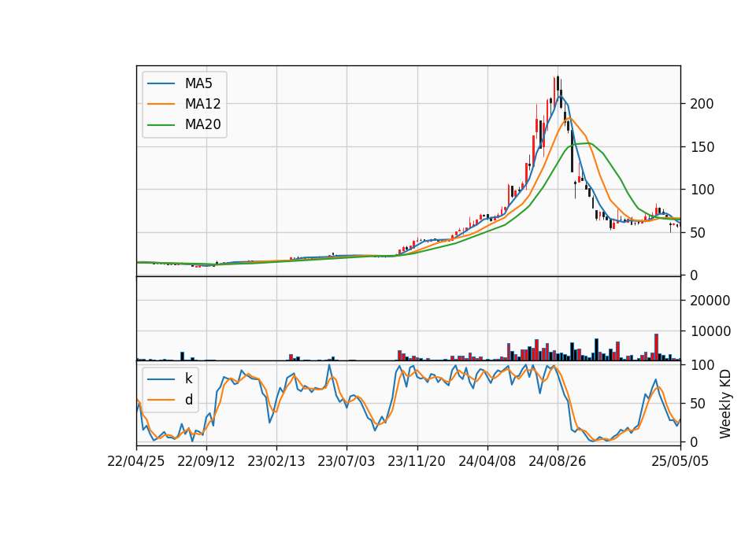Image resolution: width=756 pixels, height=543 pixels.
Task: Click the Weekly KD axis title
Action: (725, 404)
